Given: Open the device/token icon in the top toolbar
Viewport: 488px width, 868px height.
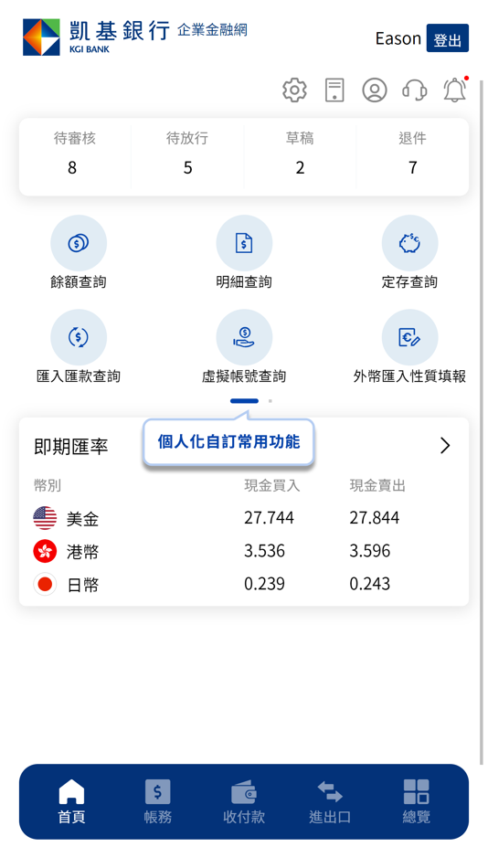Looking at the screenshot, I should 334,90.
